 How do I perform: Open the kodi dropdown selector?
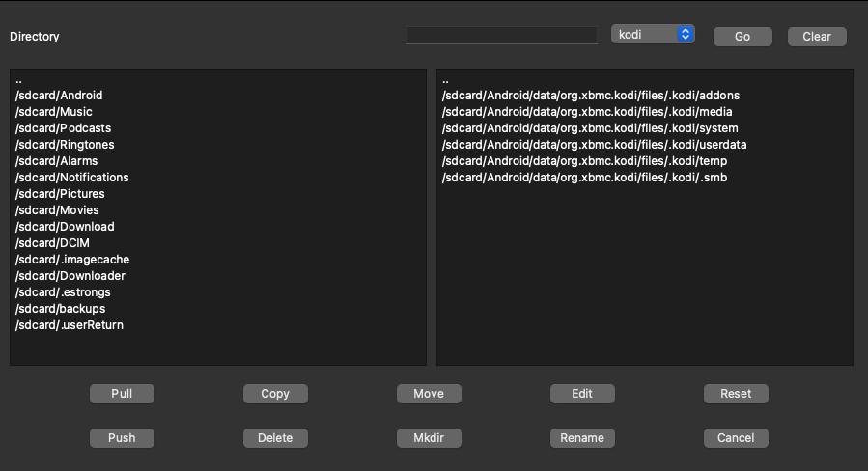(653, 35)
